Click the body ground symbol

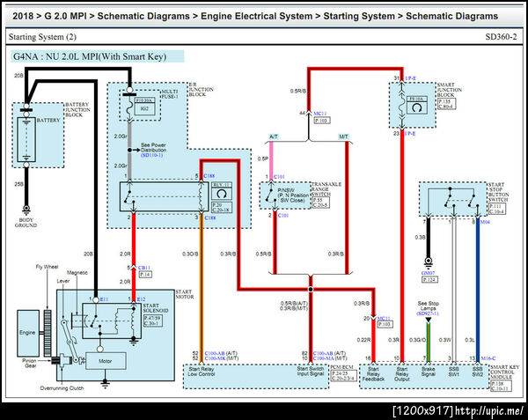[26, 210]
